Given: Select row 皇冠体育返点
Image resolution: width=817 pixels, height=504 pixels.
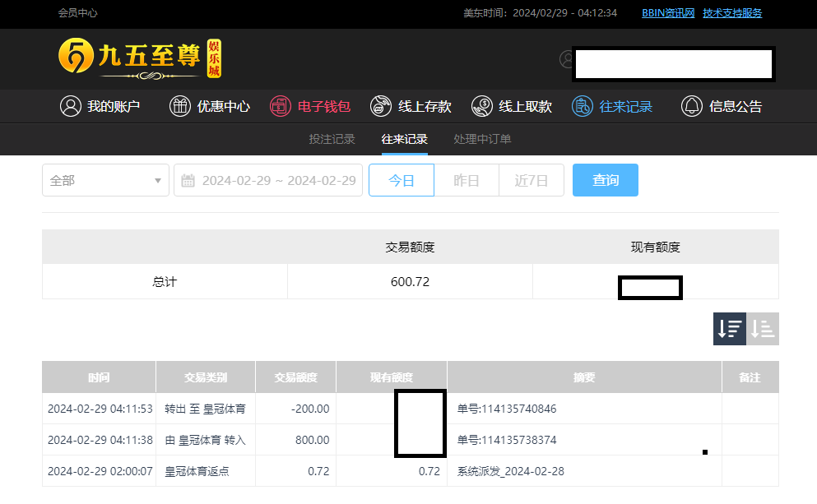Looking at the screenshot, I should [x=411, y=471].
